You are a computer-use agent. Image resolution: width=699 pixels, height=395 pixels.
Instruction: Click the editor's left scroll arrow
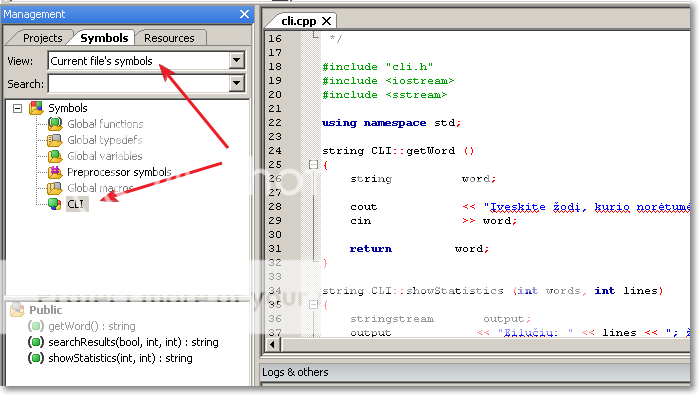[x=273, y=344]
